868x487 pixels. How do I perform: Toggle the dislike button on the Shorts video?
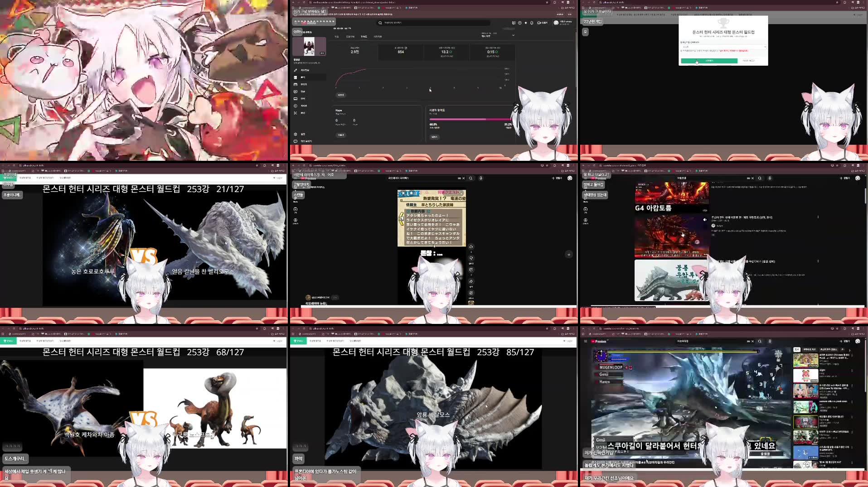coord(471,258)
